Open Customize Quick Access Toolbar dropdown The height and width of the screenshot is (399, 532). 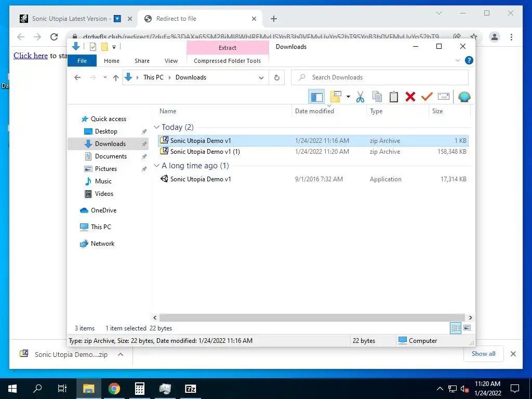pos(114,47)
